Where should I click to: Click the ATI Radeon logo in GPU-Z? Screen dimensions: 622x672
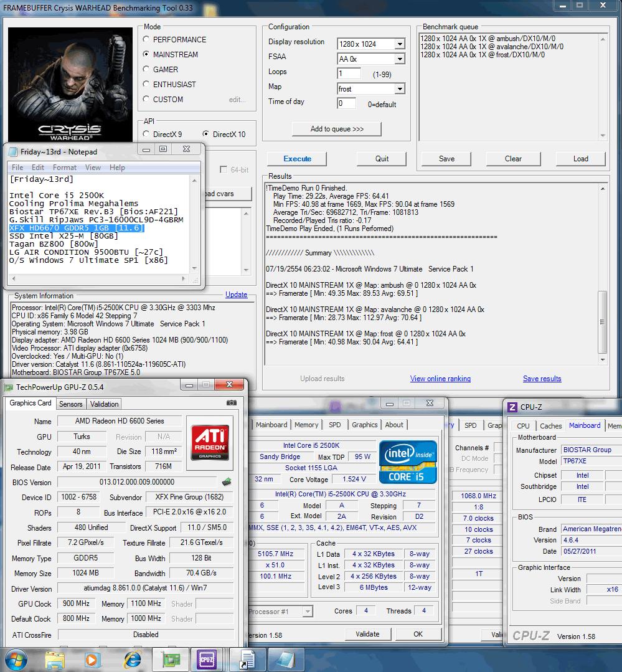pos(210,442)
